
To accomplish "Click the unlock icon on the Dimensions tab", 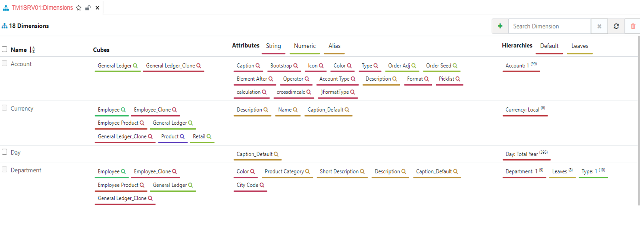I will (88, 8).
